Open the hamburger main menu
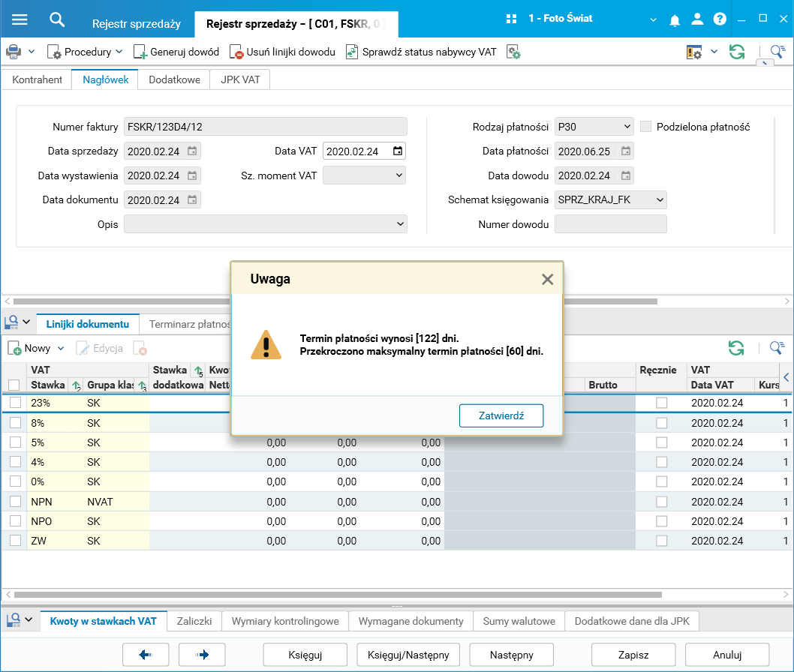The width and height of the screenshot is (794, 672). [20, 19]
